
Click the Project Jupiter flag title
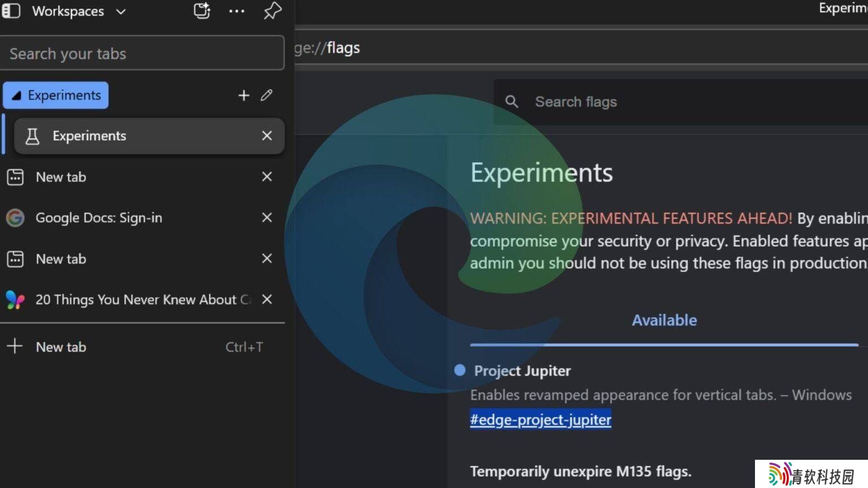(x=522, y=371)
